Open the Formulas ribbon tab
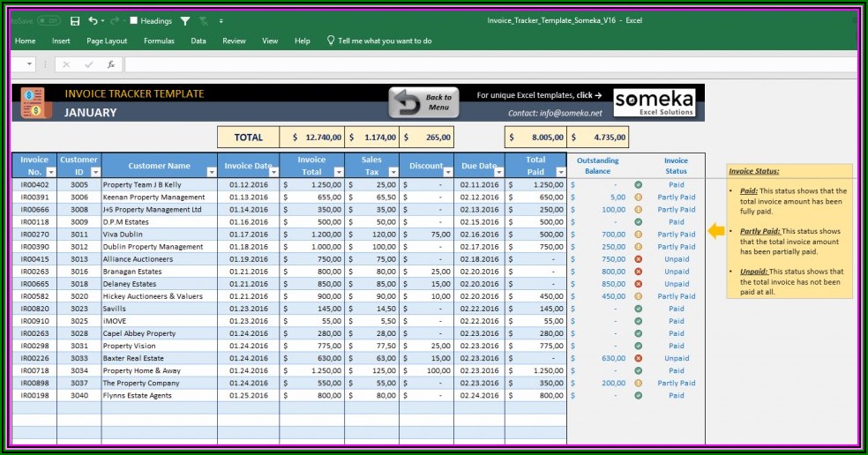The height and width of the screenshot is (455, 868). pos(159,41)
